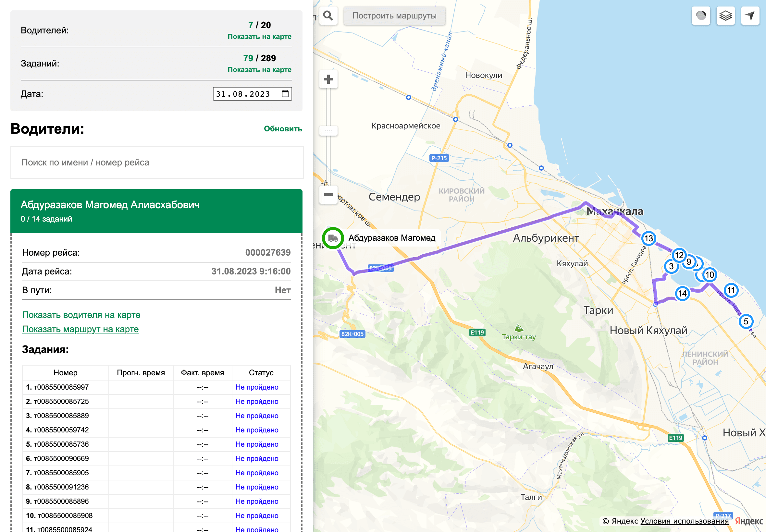
Task: Click Обновить to refresh drivers list
Action: (x=282, y=129)
